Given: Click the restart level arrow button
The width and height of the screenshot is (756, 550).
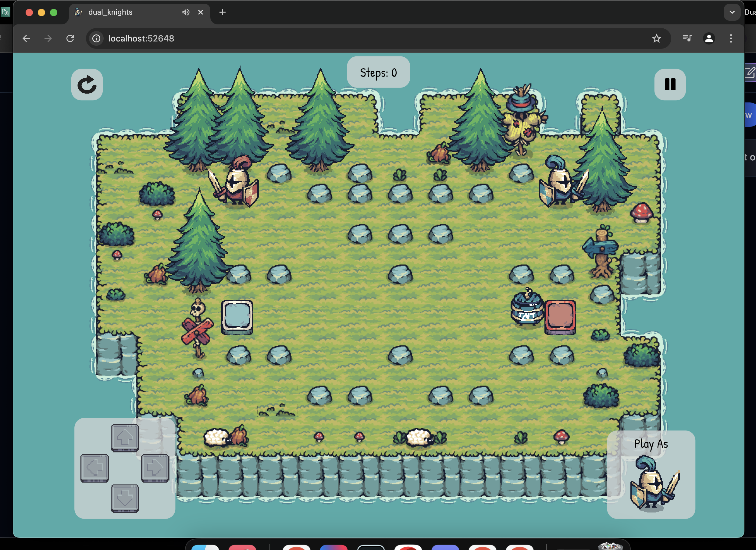Looking at the screenshot, I should click(87, 85).
